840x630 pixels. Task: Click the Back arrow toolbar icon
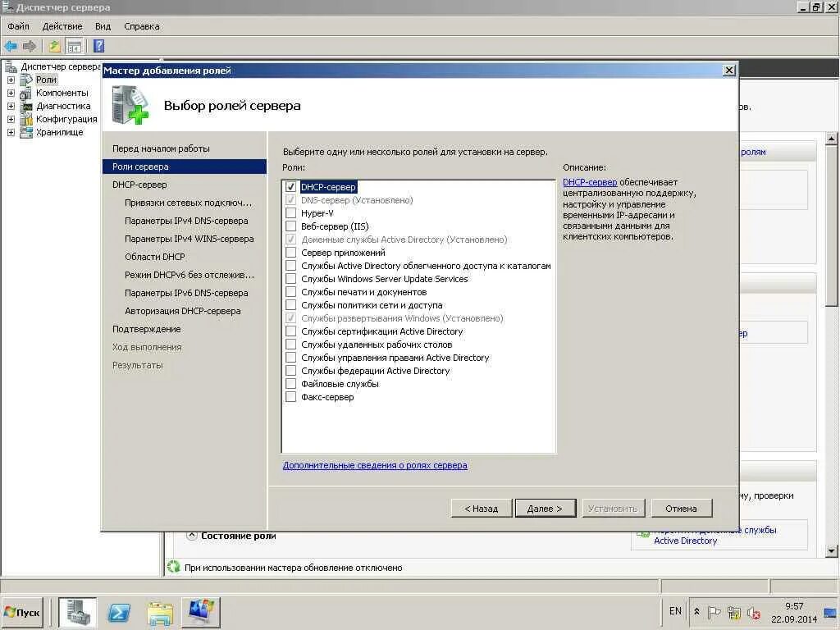pos(10,47)
